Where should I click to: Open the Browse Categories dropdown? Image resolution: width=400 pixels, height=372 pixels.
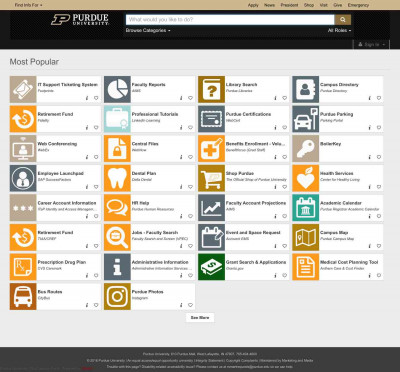coord(148,30)
